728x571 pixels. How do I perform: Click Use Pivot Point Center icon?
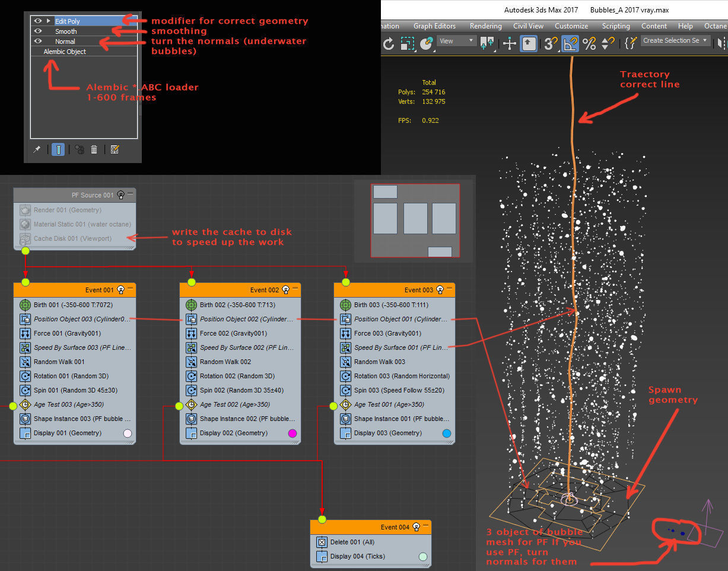pyautogui.click(x=488, y=43)
